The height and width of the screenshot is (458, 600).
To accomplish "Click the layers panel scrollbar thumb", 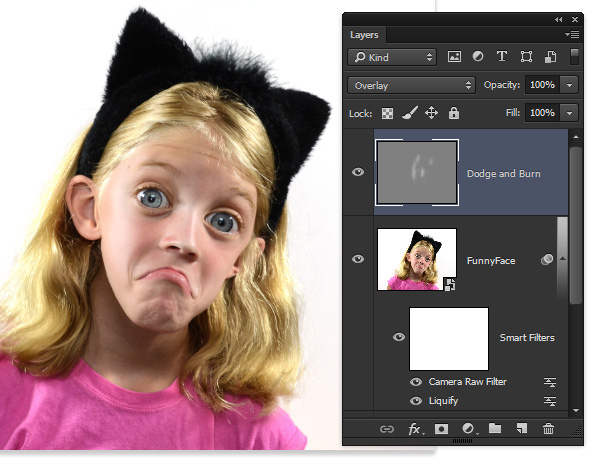I will tap(576, 226).
